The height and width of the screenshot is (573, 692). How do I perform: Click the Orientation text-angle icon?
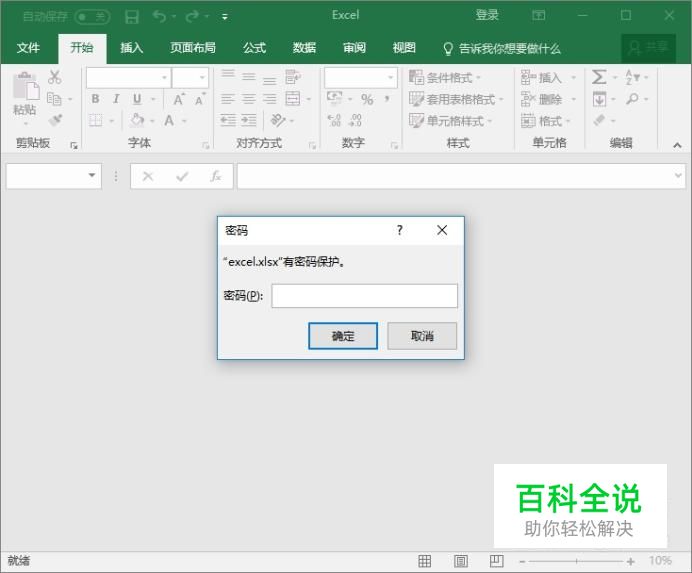(278, 120)
